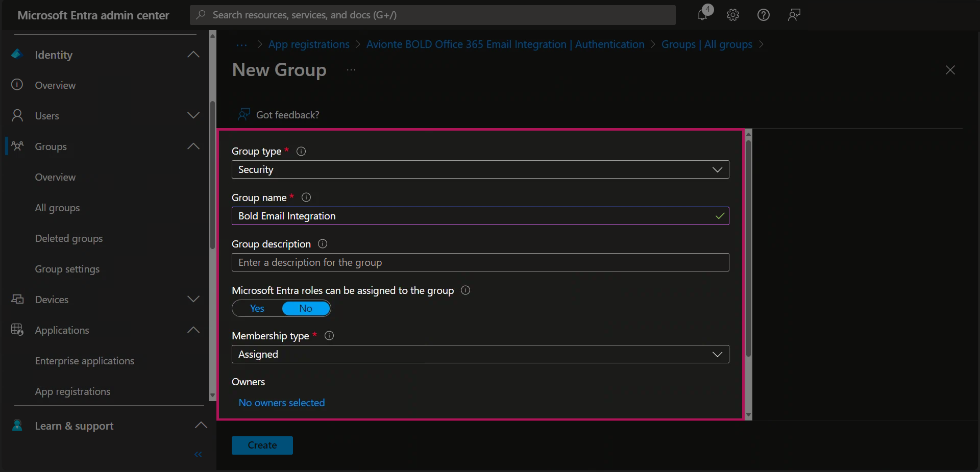Click the Group type info icon
The image size is (980, 472).
[x=301, y=152]
